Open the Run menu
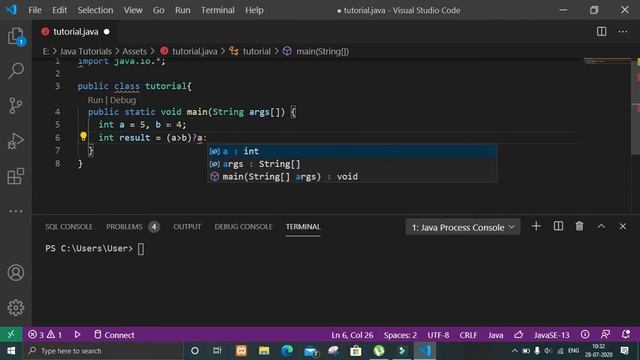640x360 pixels. pos(182,10)
